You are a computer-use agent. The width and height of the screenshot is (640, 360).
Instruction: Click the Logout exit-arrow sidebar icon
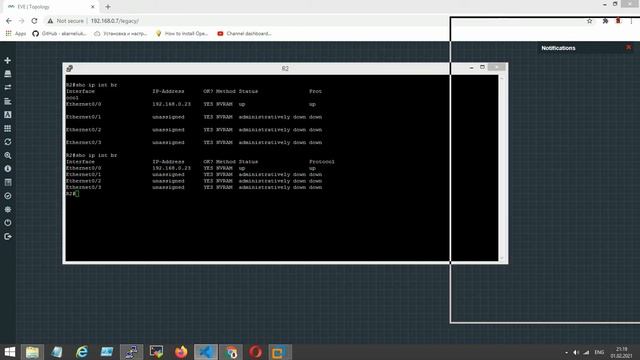[x=8, y=236]
